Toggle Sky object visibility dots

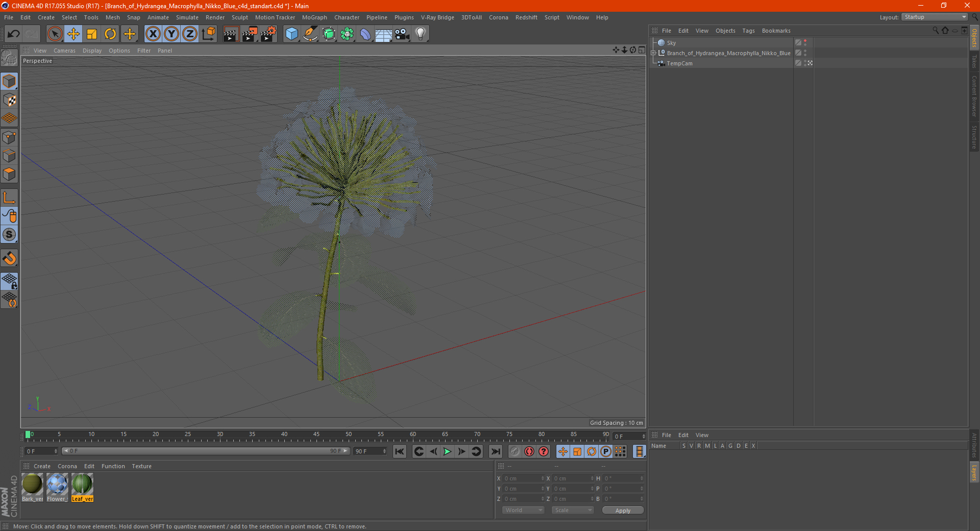[x=805, y=43]
